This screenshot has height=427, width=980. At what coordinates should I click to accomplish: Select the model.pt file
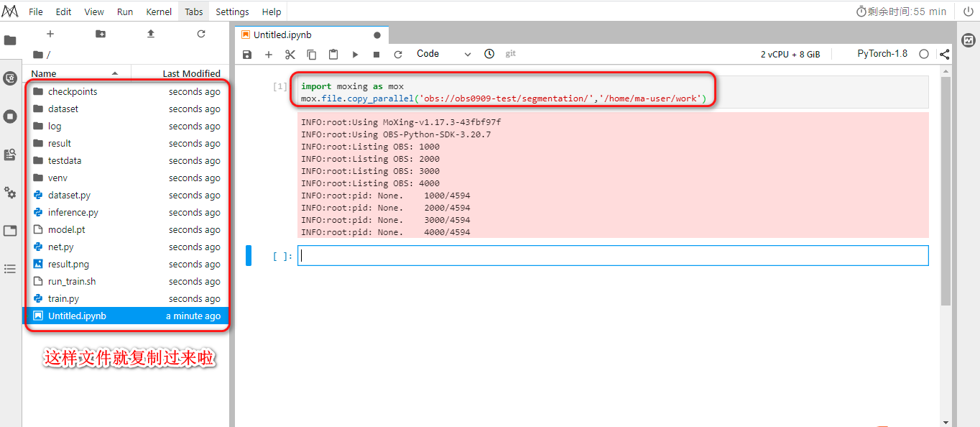click(126, 229)
